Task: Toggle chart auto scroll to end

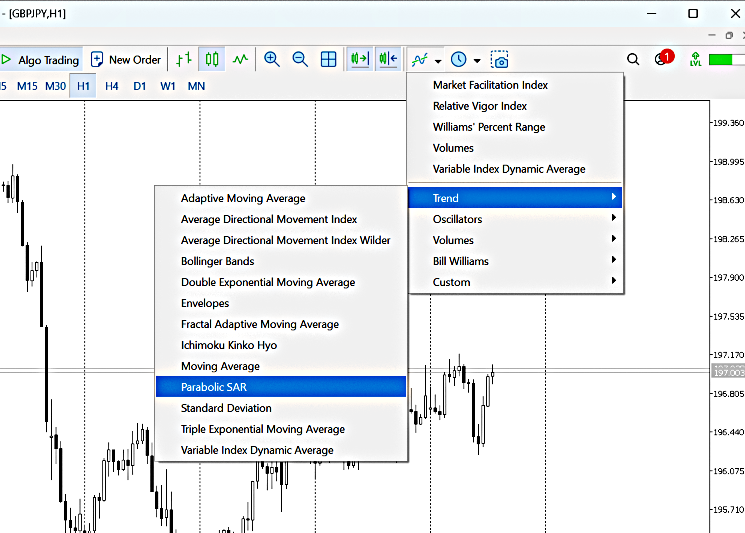Action: click(x=360, y=59)
